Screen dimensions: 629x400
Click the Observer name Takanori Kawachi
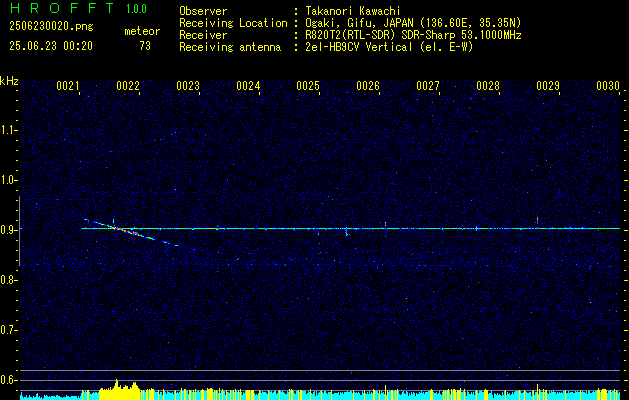pyautogui.click(x=351, y=11)
